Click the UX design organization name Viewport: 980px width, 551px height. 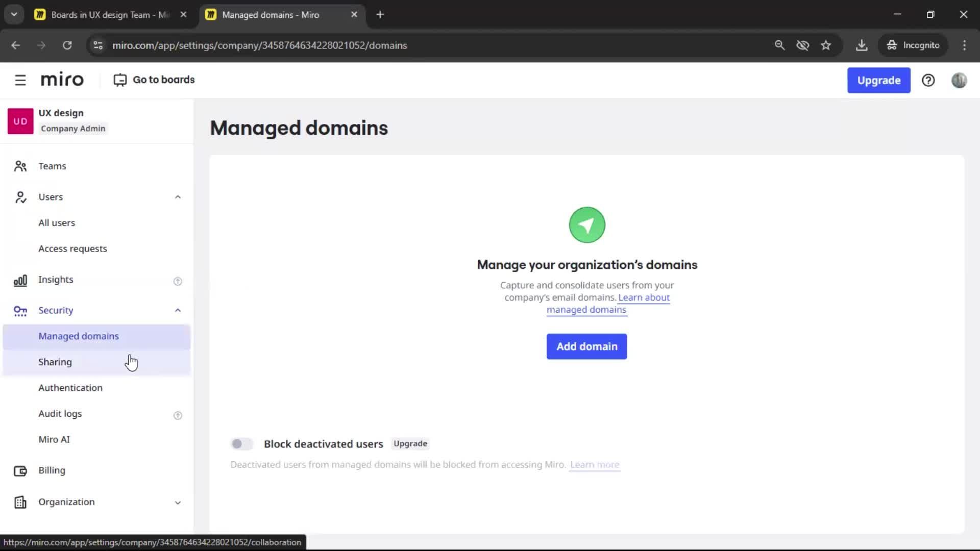(61, 113)
